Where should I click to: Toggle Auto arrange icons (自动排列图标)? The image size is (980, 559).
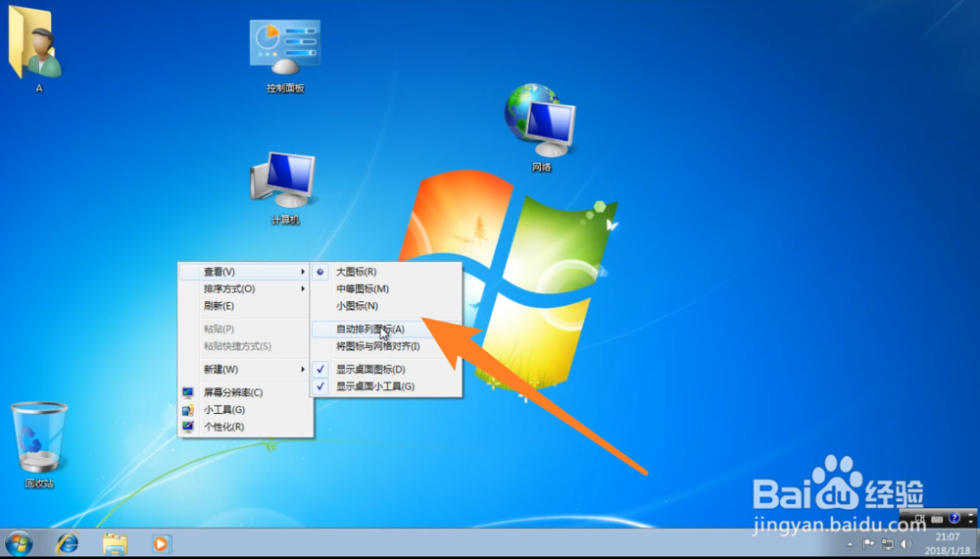(x=386, y=329)
